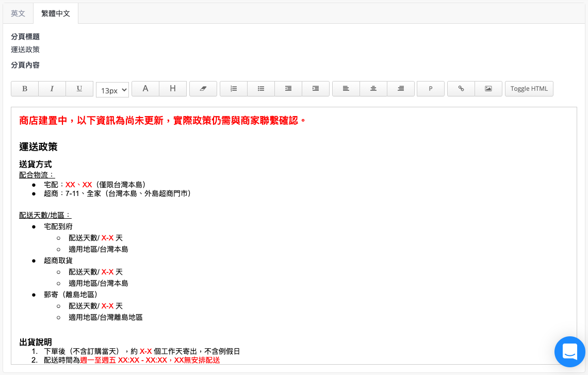Viewport: 588px width, 375px height.
Task: Clear formatting using the eraser icon
Action: 203,89
